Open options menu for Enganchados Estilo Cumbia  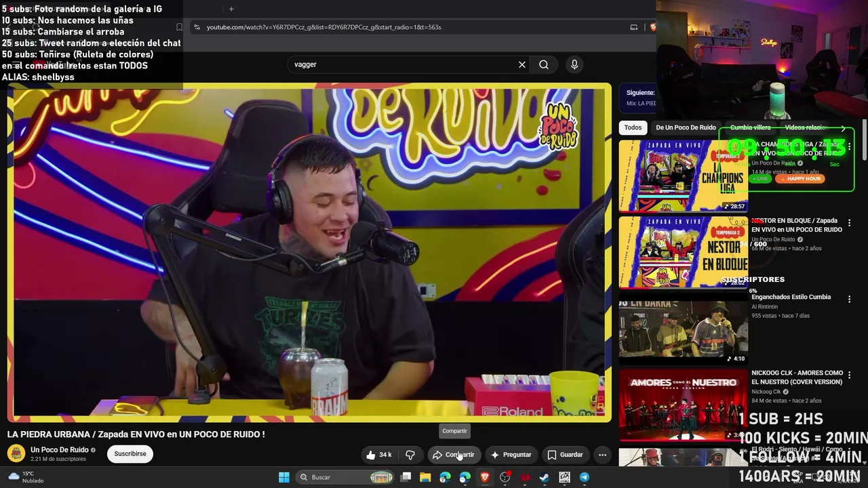pos(849,300)
